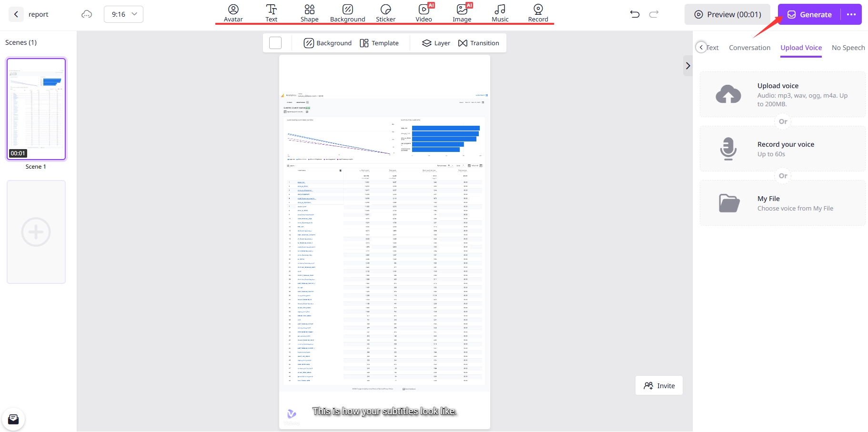This screenshot has width=868, height=432.
Task: Click the Invite button
Action: tap(659, 386)
